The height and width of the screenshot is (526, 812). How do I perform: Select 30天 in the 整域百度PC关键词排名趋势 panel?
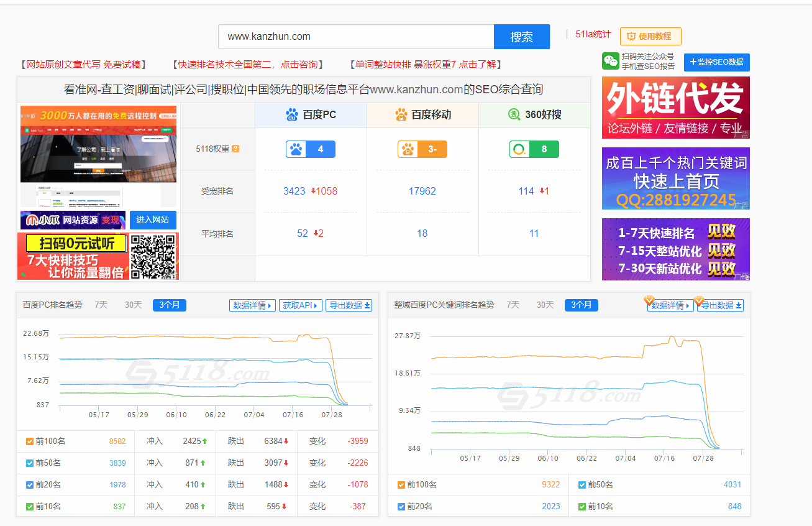point(545,305)
